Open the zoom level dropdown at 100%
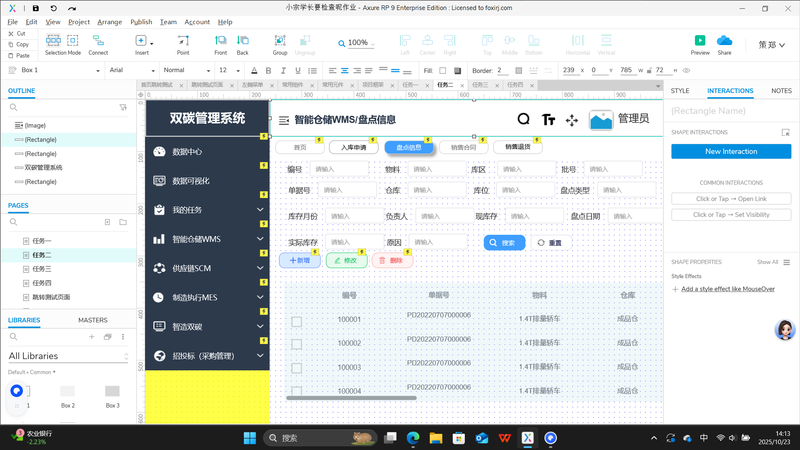Image resolution: width=800 pixels, height=450 pixels. tap(358, 43)
